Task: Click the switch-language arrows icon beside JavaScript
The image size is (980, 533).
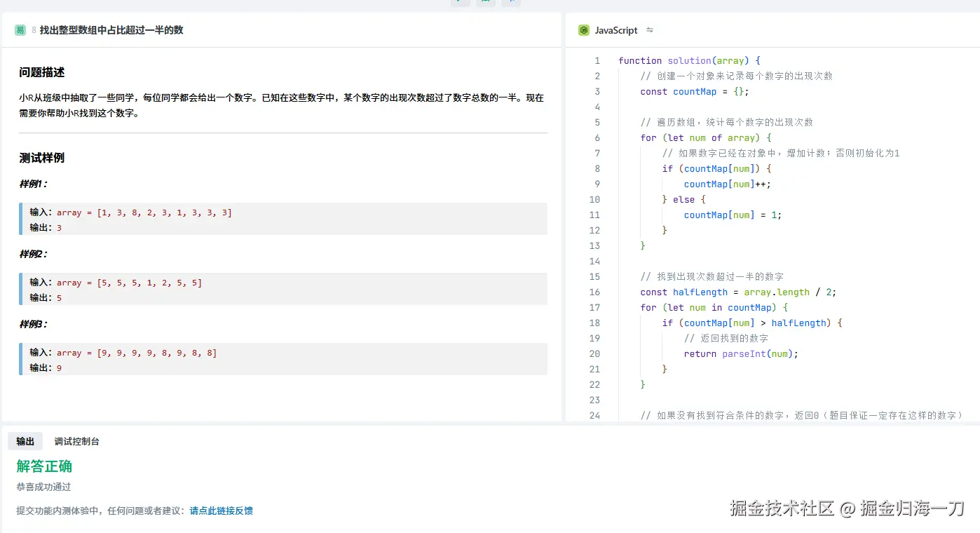Action: [x=650, y=30]
